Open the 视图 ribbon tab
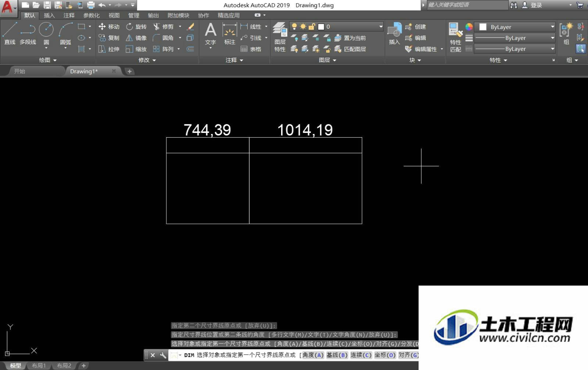Screen dimensions: 588x370 coord(114,15)
